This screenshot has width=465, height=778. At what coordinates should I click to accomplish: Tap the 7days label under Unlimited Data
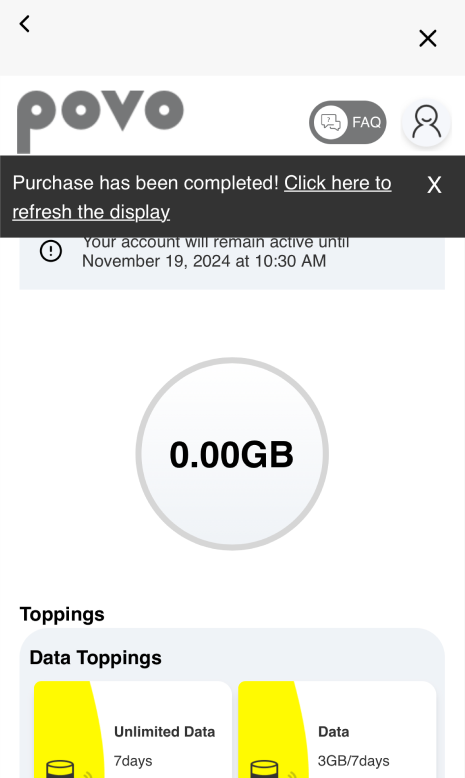pos(133,761)
